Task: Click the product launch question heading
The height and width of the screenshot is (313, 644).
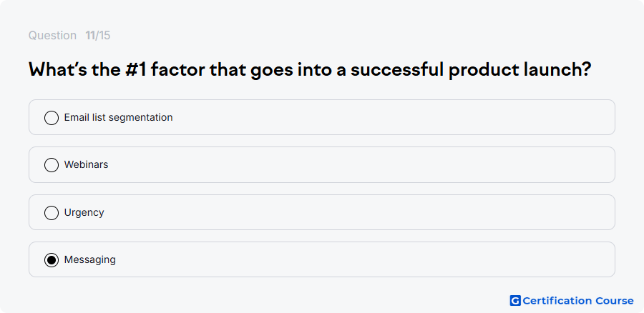Action: click(x=310, y=70)
